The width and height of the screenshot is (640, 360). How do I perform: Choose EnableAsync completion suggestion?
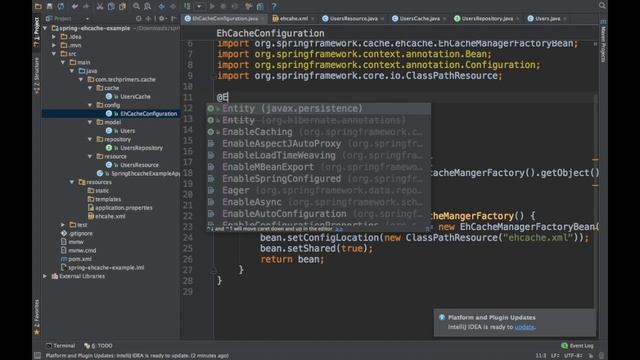318,202
